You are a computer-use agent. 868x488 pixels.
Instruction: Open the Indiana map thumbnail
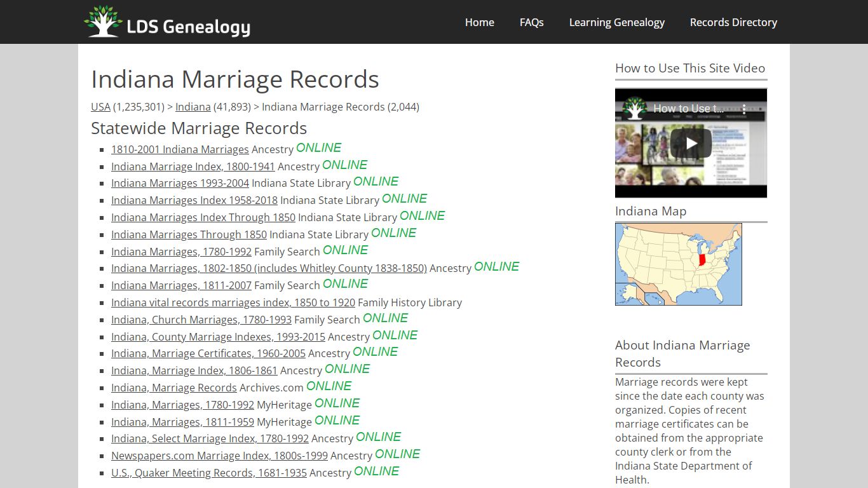tap(678, 264)
